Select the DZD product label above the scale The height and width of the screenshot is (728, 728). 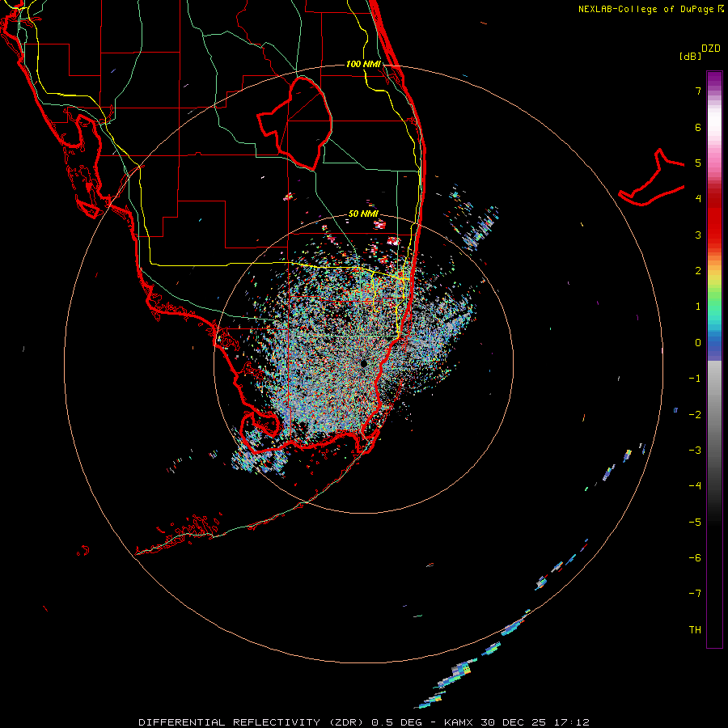(x=711, y=49)
